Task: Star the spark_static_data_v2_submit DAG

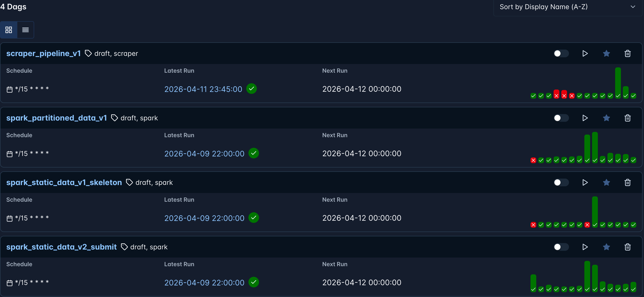Action: click(x=606, y=247)
